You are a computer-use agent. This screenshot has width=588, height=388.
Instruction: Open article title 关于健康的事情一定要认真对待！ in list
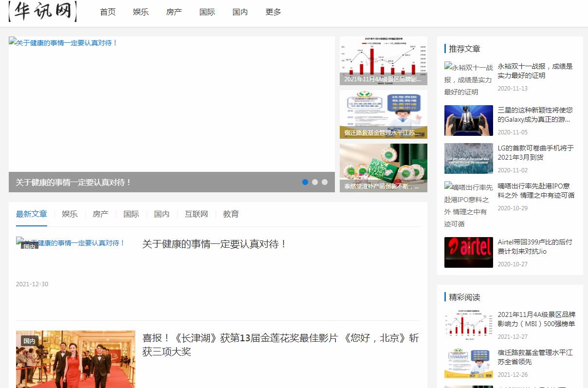215,244
